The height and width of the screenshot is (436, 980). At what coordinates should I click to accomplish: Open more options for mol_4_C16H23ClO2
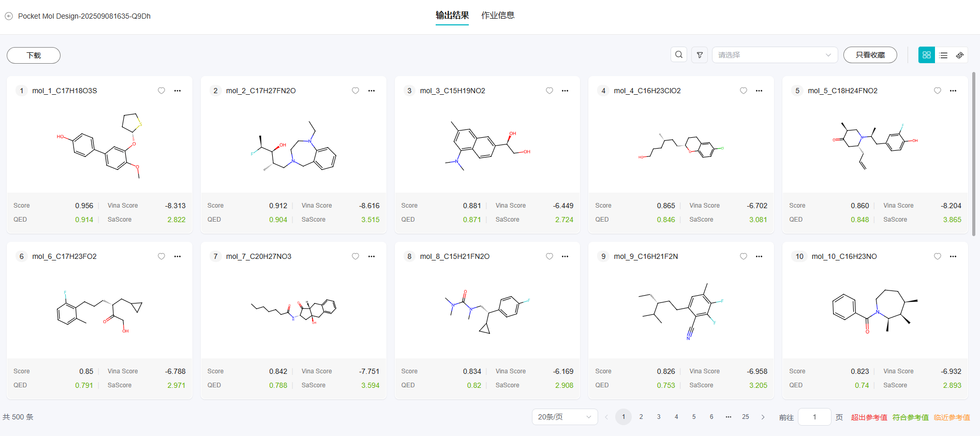coord(759,91)
